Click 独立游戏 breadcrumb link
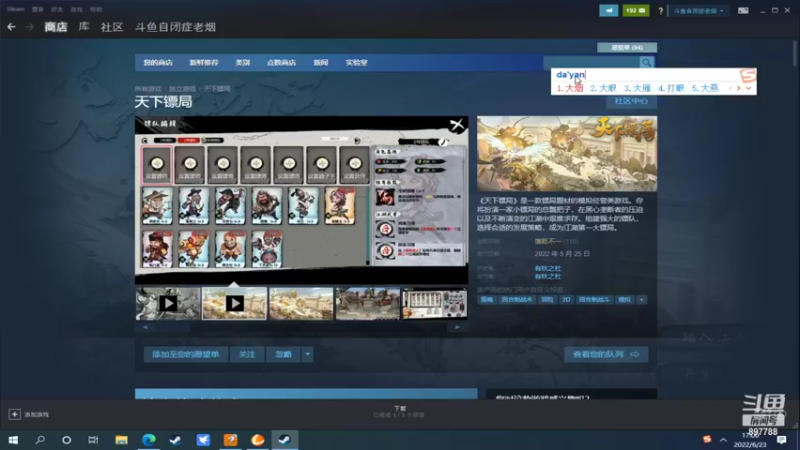This screenshot has width=800, height=450. click(x=183, y=89)
